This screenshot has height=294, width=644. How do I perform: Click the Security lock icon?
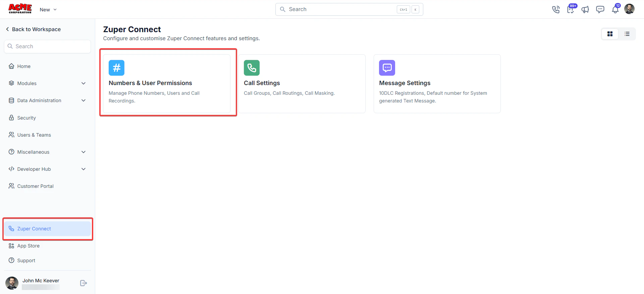pos(11,118)
